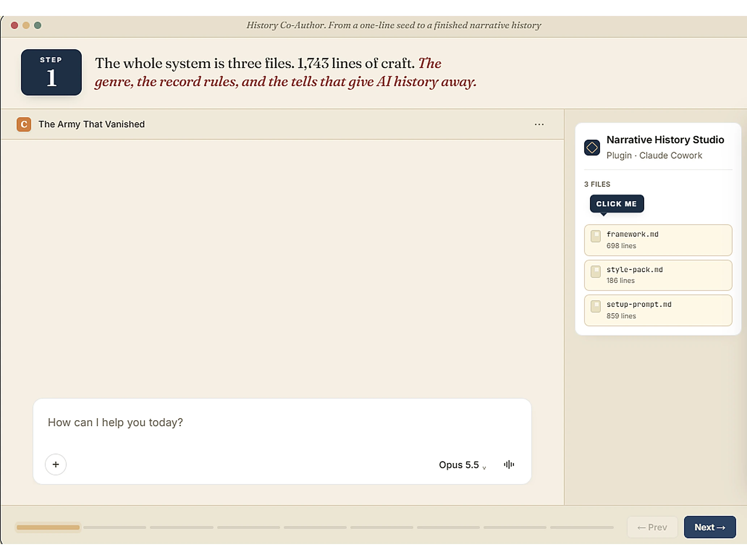This screenshot has height=560, width=747.
Task: Click the Next button
Action: point(709,527)
